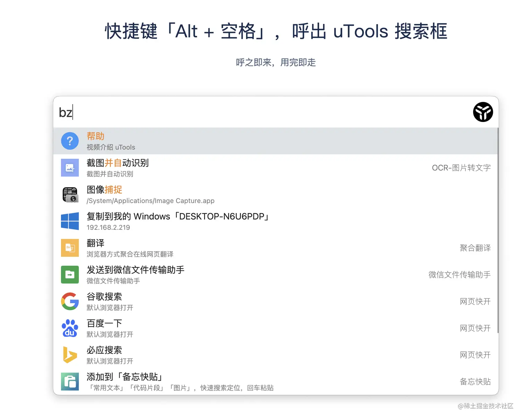Click the OCR-图片转文字 plugin label
The image size is (524, 420).
pos(461,168)
